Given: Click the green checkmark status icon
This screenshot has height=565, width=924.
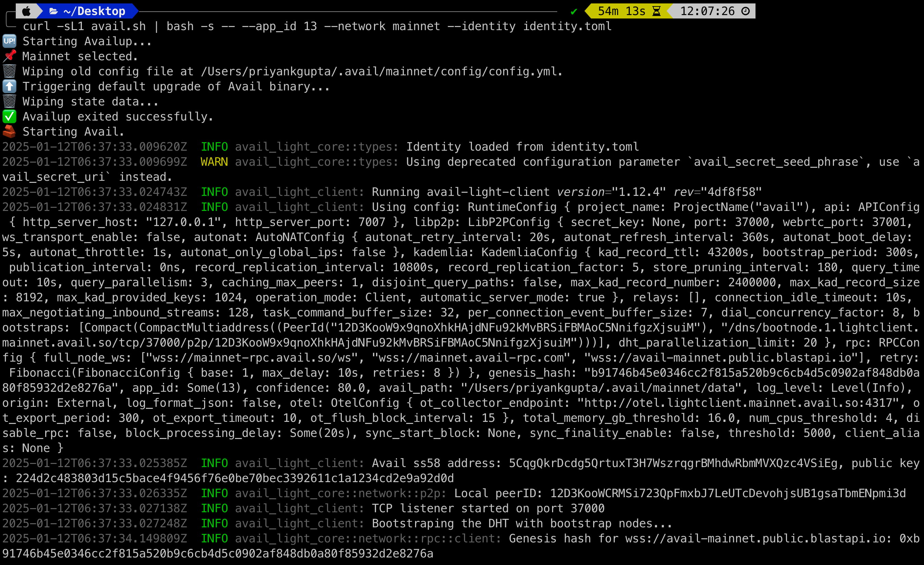Looking at the screenshot, I should click(x=573, y=12).
